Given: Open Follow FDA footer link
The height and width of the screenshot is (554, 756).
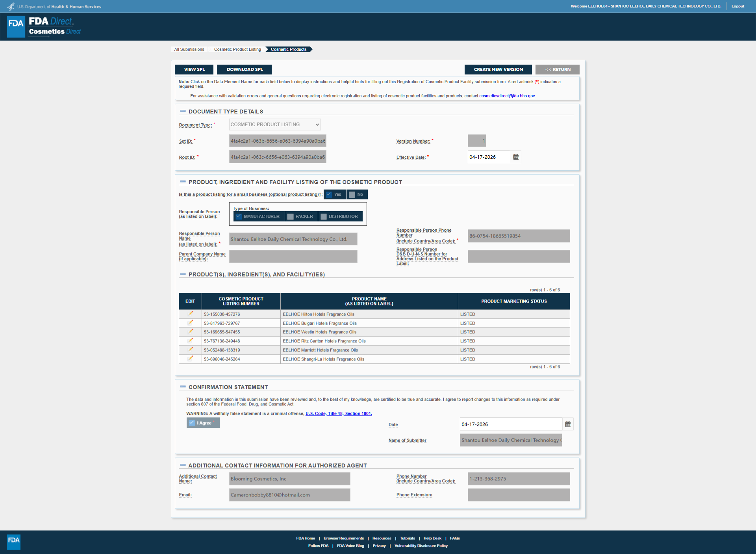Looking at the screenshot, I should point(318,546).
